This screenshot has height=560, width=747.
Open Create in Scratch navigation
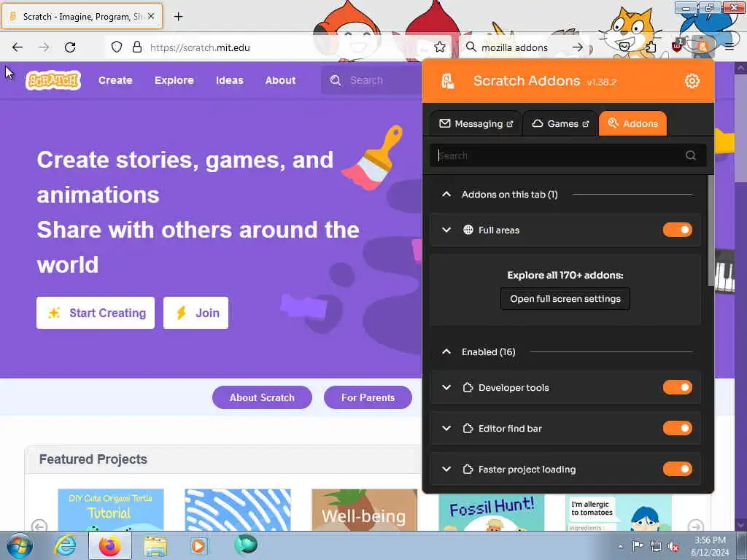pos(115,80)
